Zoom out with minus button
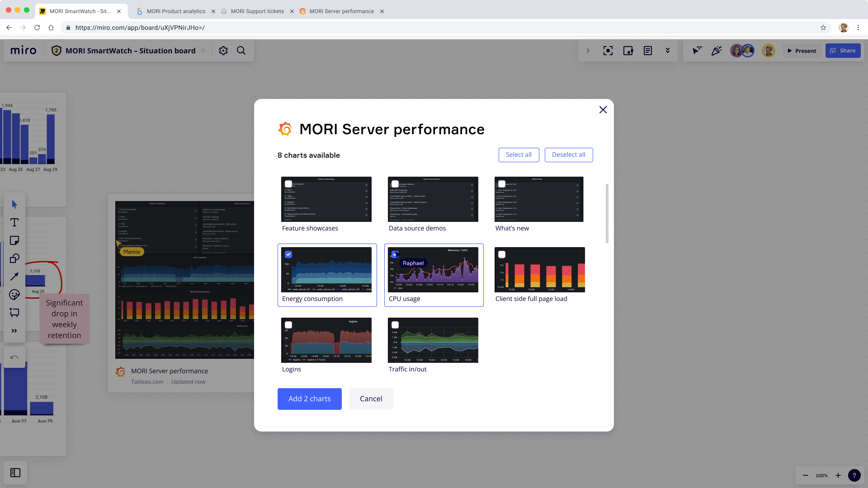This screenshot has height=488, width=868. (x=806, y=475)
